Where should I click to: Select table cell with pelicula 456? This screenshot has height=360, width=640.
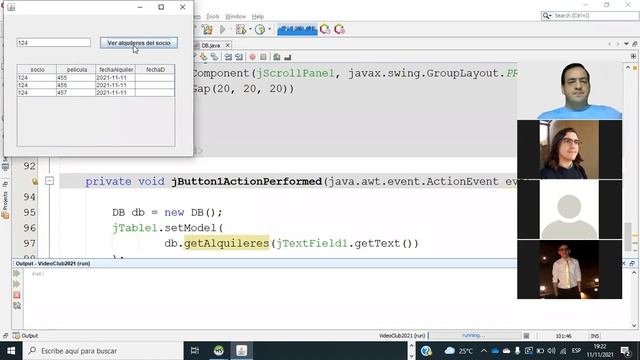(x=76, y=85)
